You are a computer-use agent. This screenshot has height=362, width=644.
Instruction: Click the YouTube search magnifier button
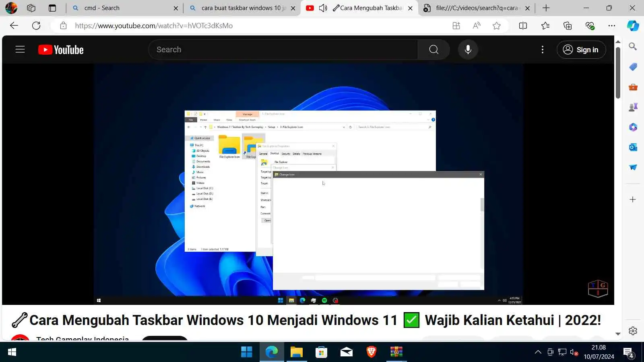pyautogui.click(x=433, y=49)
